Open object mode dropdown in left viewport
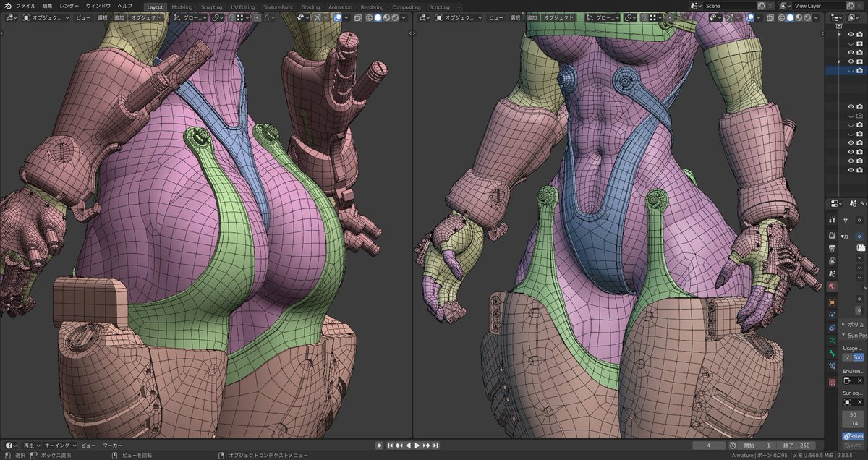The height and width of the screenshot is (460, 868). tap(47, 17)
